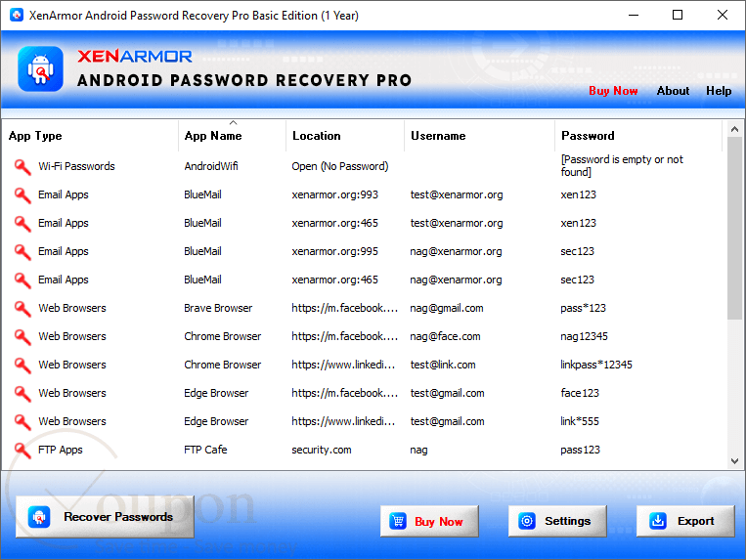Click key icon on face123 row
Screen dimensions: 746x560
tap(22, 393)
